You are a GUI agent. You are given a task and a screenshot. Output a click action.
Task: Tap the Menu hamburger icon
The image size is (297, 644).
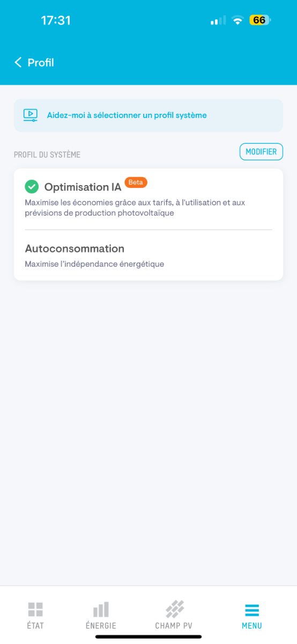point(252,610)
